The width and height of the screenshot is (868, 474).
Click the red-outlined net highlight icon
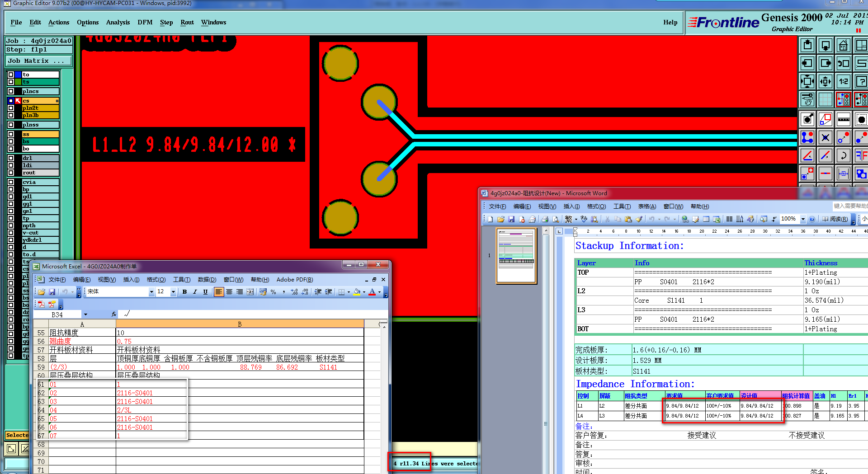click(843, 99)
